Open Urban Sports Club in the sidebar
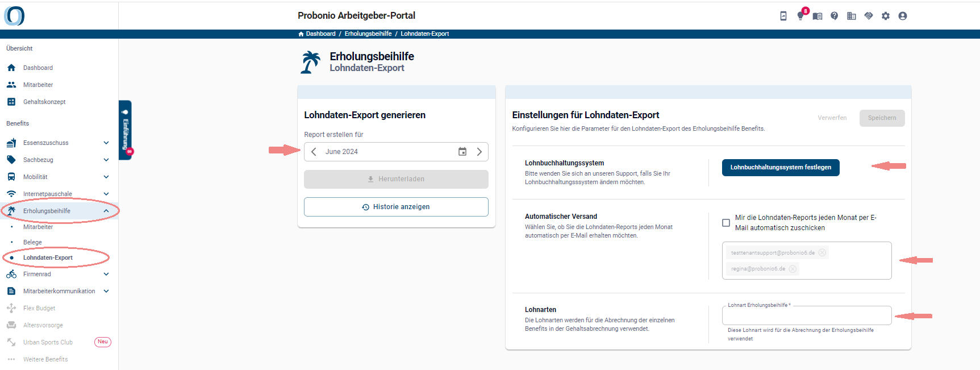The width and height of the screenshot is (980, 370). tap(48, 342)
